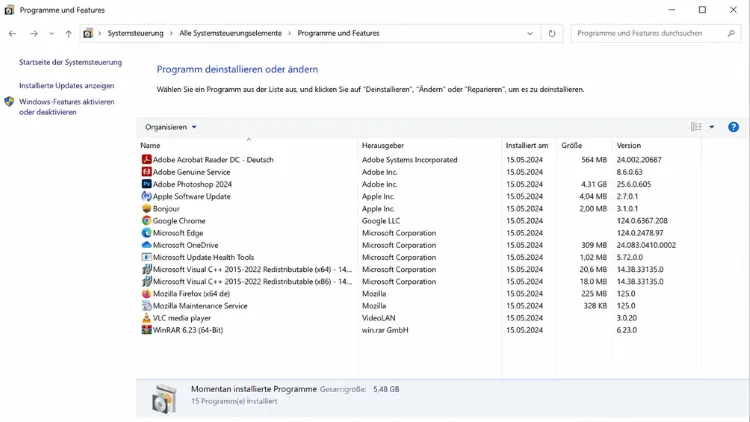
Task: Click the Adobe Genuine Service icon
Action: coord(146,172)
